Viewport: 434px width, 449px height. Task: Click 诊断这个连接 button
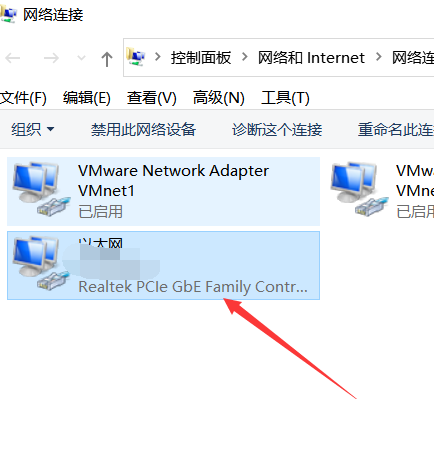click(277, 129)
